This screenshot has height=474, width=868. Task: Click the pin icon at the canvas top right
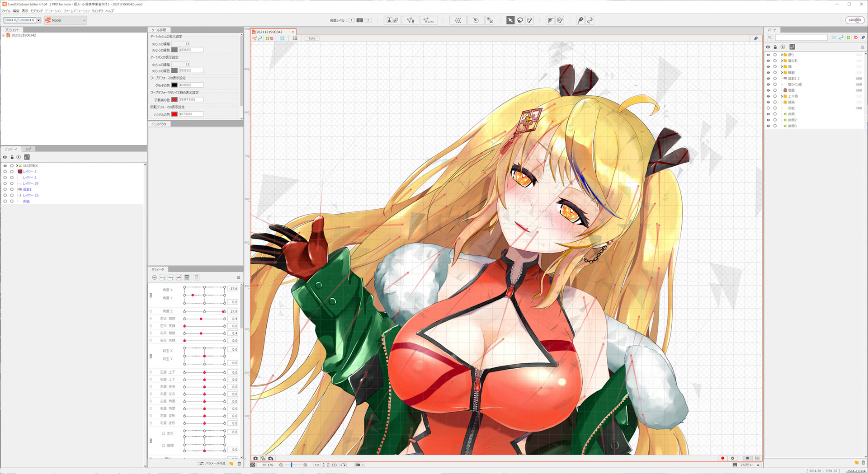point(755,38)
